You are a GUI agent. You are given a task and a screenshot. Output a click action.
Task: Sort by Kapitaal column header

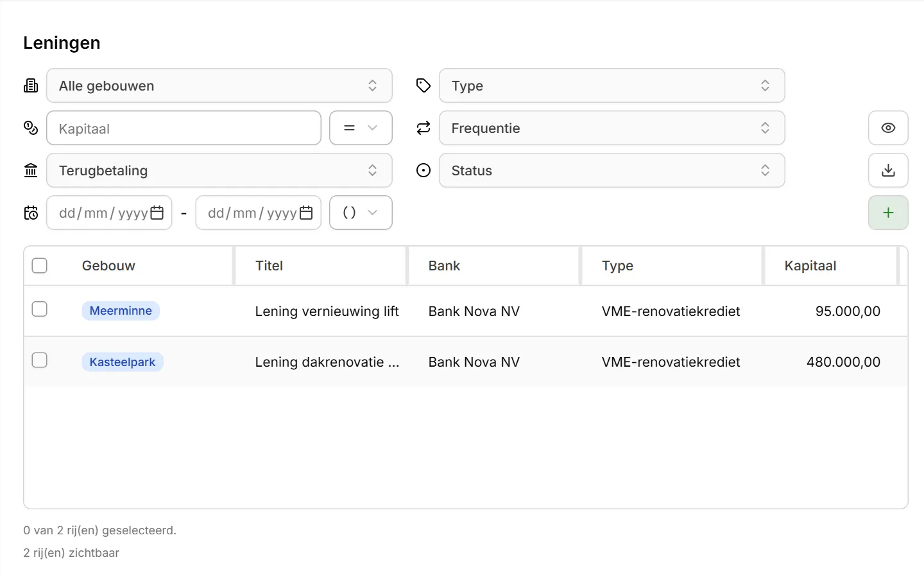[x=810, y=266]
